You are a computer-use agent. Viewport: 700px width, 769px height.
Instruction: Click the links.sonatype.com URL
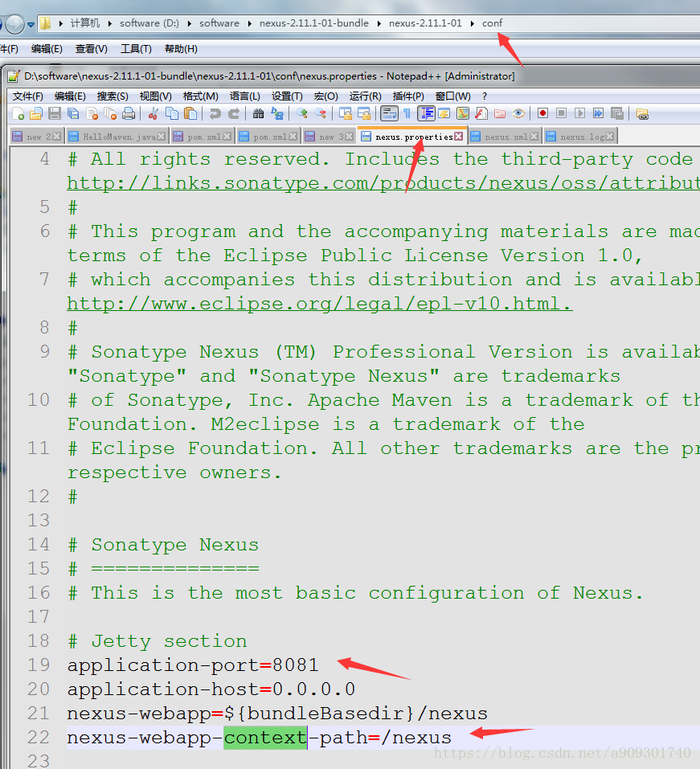coord(383,183)
